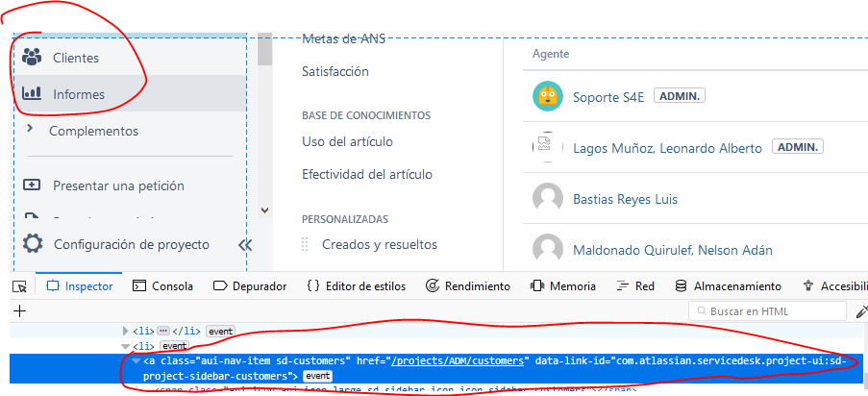The height and width of the screenshot is (396, 868).
Task: Switch to the Memoria tab
Action: point(563,286)
